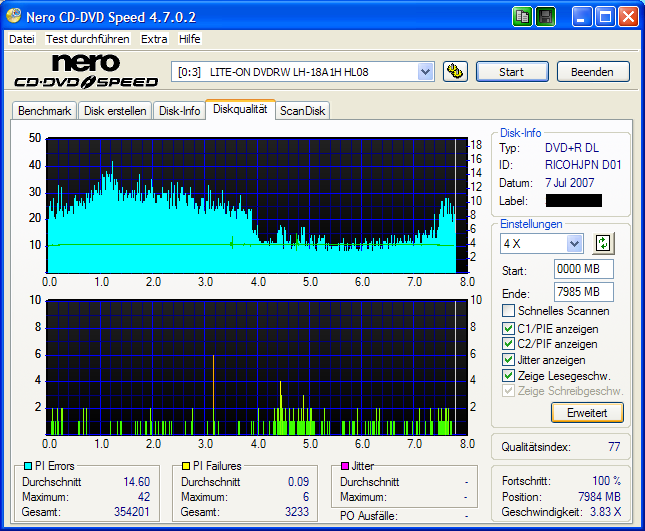Expand the LITE-ON DVDRW drive dropdown
This screenshot has height=531, width=645.
tap(425, 71)
